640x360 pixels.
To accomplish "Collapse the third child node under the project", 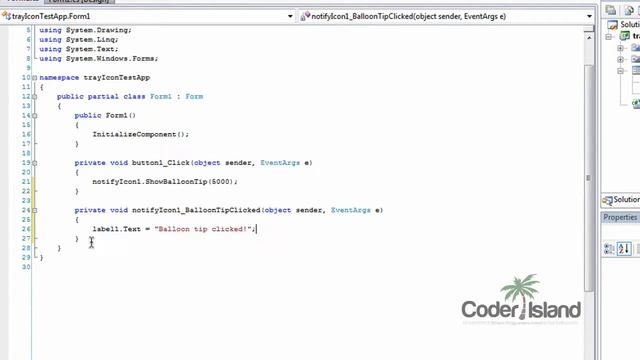I will click(x=620, y=71).
